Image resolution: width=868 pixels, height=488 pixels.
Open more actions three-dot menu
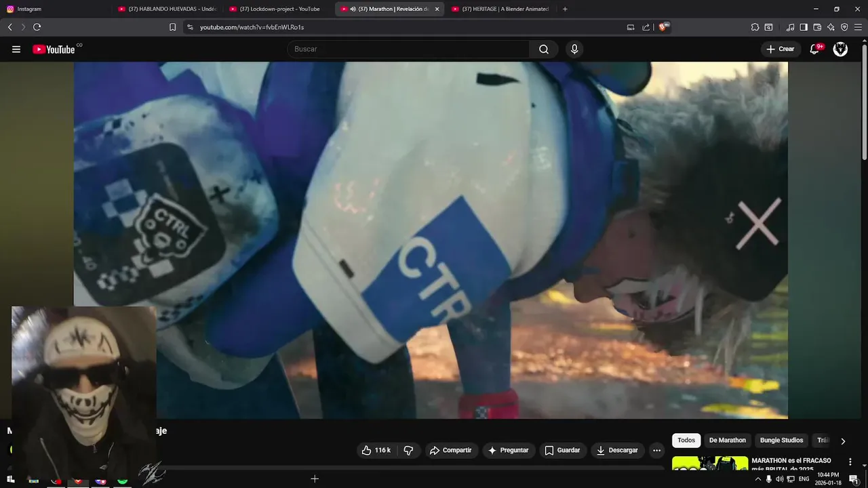pyautogui.click(x=656, y=450)
